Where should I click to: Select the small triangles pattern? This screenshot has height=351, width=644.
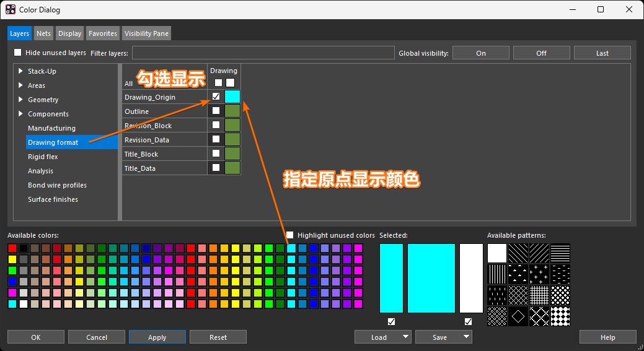point(518,274)
